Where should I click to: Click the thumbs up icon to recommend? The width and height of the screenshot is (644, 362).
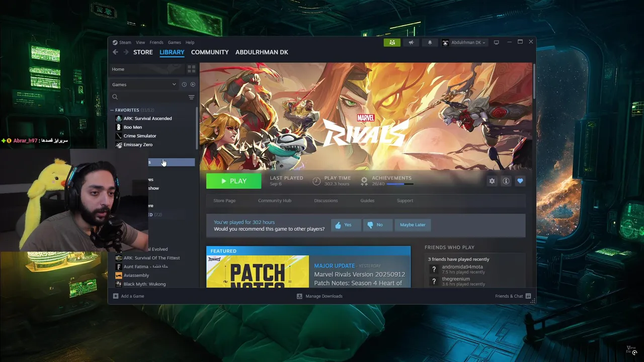coord(338,225)
